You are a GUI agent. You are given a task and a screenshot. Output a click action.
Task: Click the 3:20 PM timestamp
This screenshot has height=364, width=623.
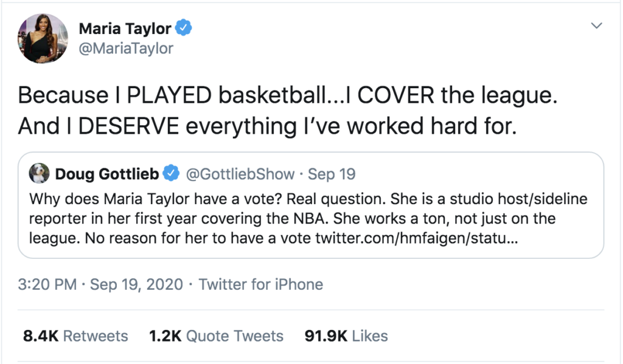pyautogui.click(x=47, y=284)
